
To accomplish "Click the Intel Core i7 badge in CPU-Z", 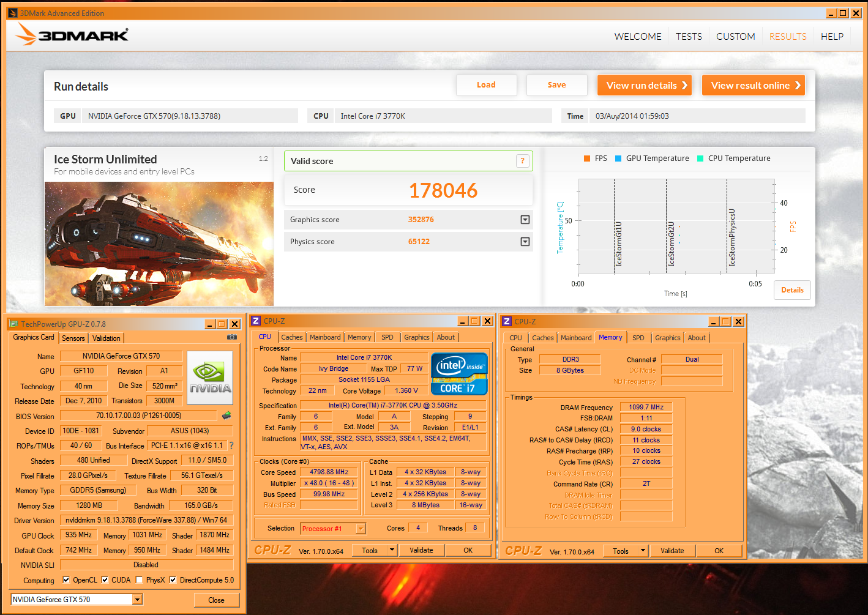I will click(x=459, y=374).
